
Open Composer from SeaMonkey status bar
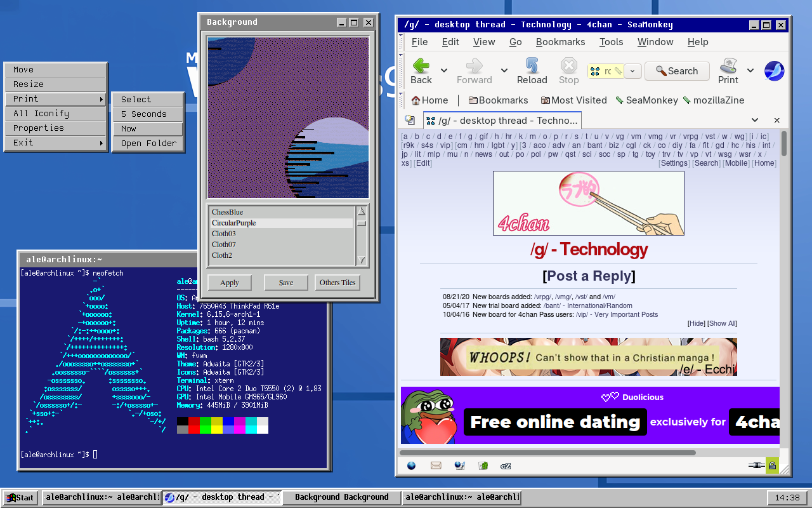point(460,465)
